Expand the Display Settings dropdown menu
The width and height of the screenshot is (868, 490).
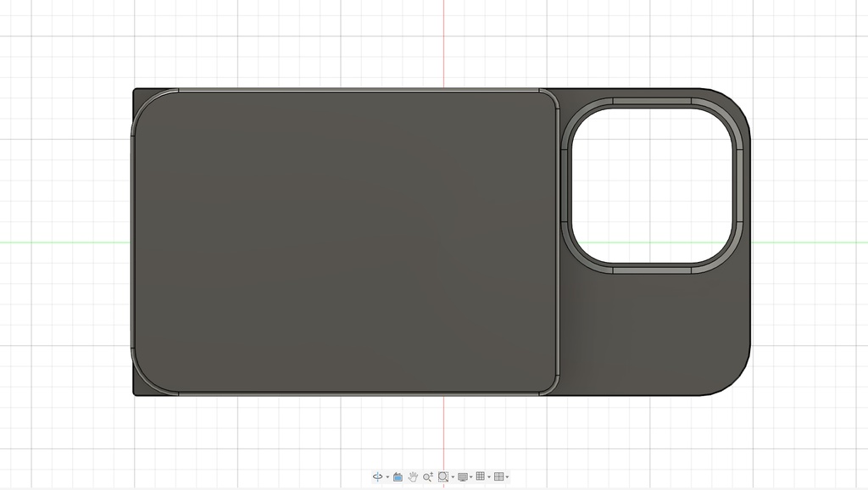pyautogui.click(x=471, y=476)
